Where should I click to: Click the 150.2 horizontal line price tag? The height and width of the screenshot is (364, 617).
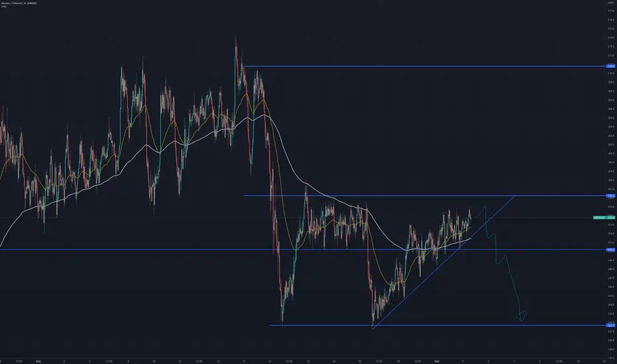[x=610, y=250]
